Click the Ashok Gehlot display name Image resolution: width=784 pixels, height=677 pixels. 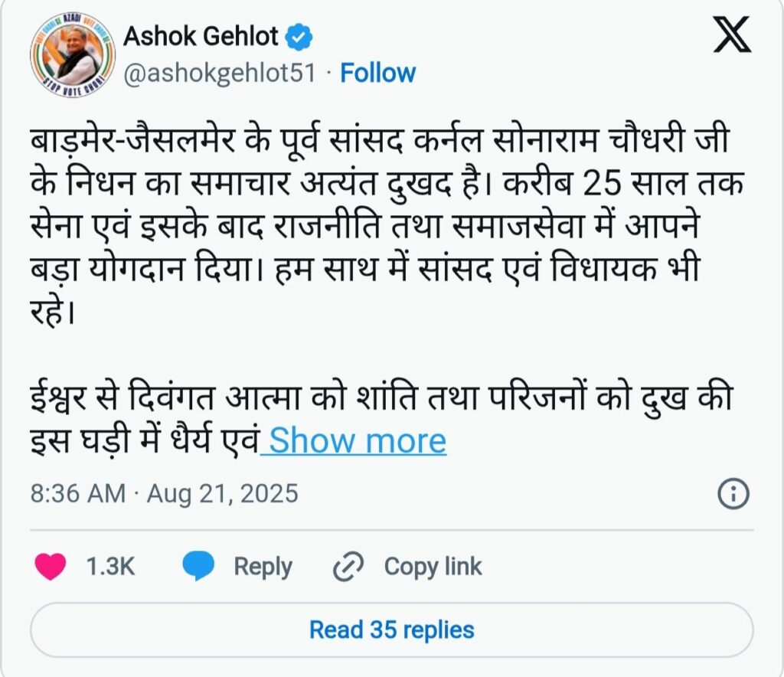pyautogui.click(x=201, y=36)
